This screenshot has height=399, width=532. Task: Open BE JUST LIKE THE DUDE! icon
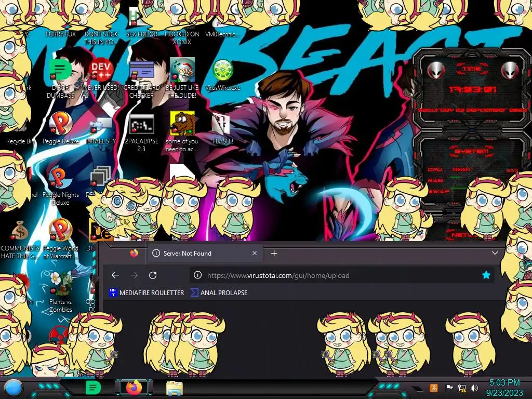coord(182,78)
